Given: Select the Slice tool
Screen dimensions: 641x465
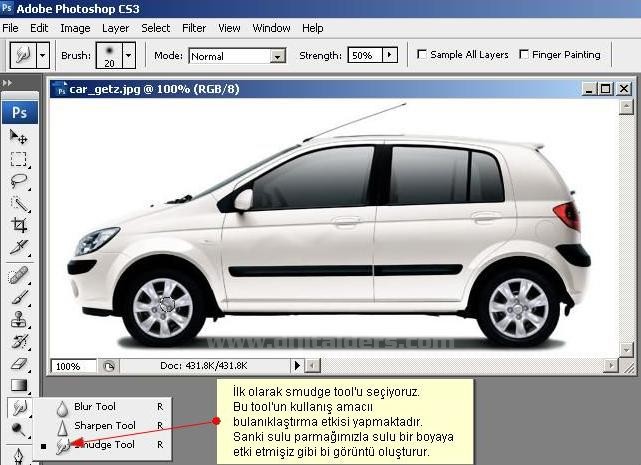Looking at the screenshot, I should [x=19, y=247].
